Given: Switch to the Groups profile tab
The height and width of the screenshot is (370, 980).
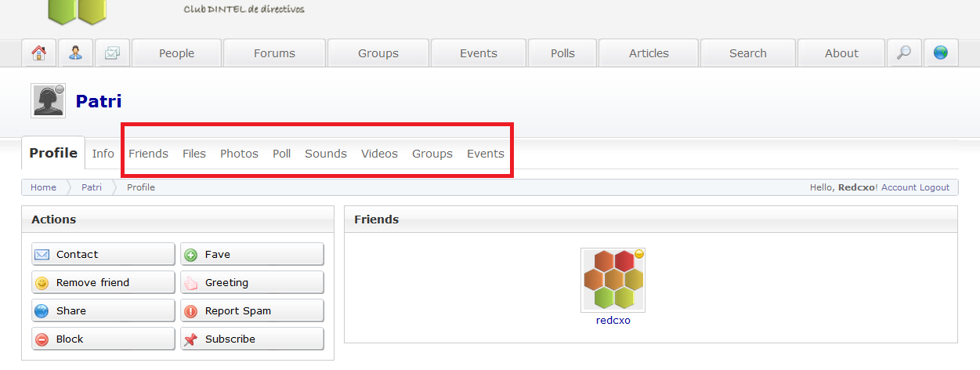Looking at the screenshot, I should pos(432,154).
